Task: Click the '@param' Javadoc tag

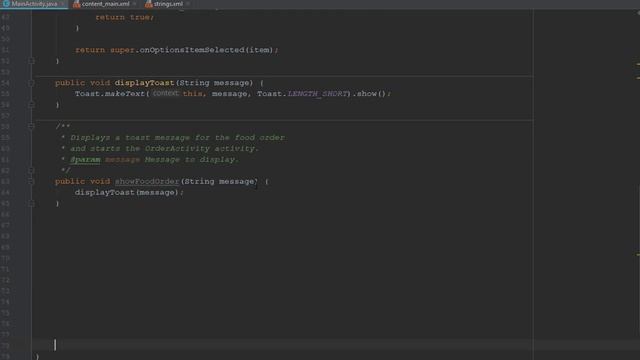Action: tap(85, 160)
